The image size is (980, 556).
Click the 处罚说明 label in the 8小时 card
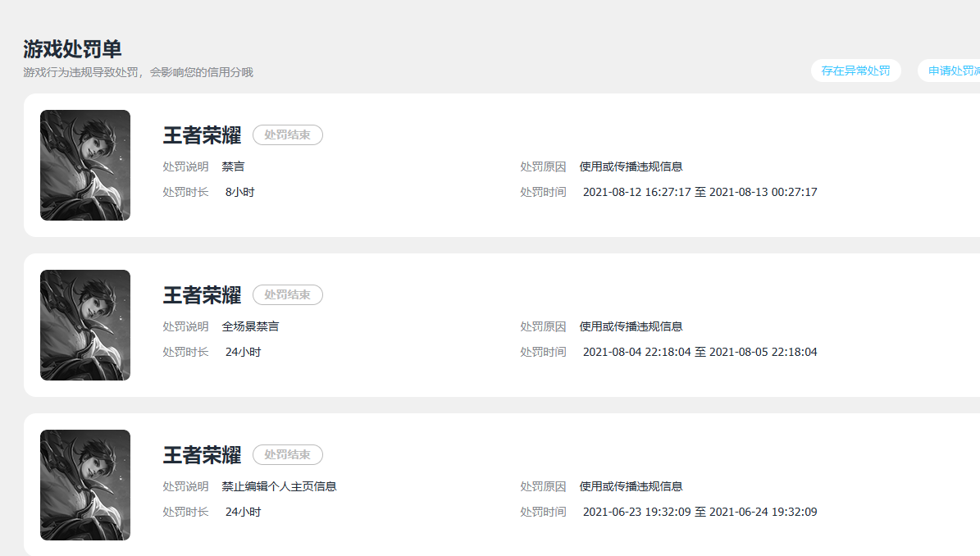[185, 166]
